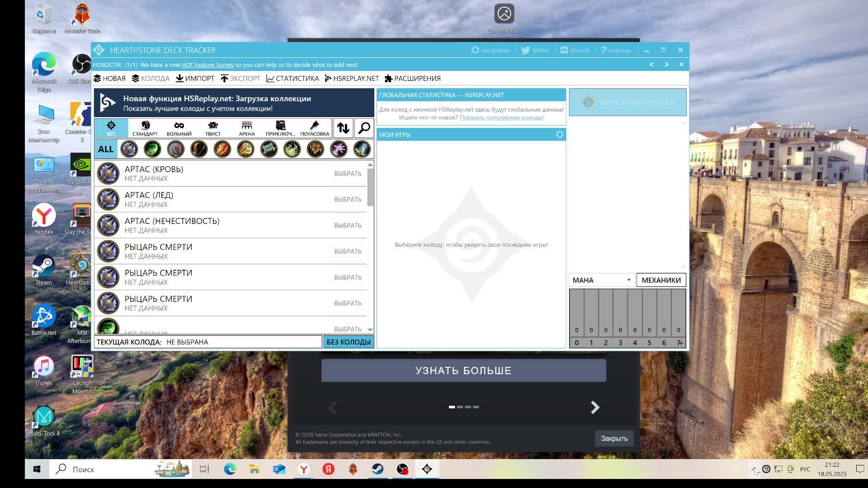Open настройки settings in title bar
This screenshot has height=488, width=868.
coord(491,50)
